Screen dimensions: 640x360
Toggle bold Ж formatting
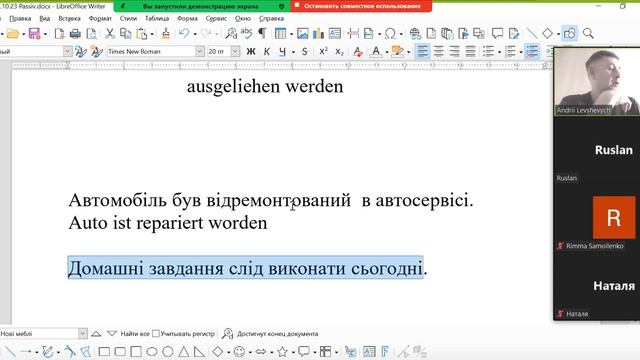click(251, 52)
